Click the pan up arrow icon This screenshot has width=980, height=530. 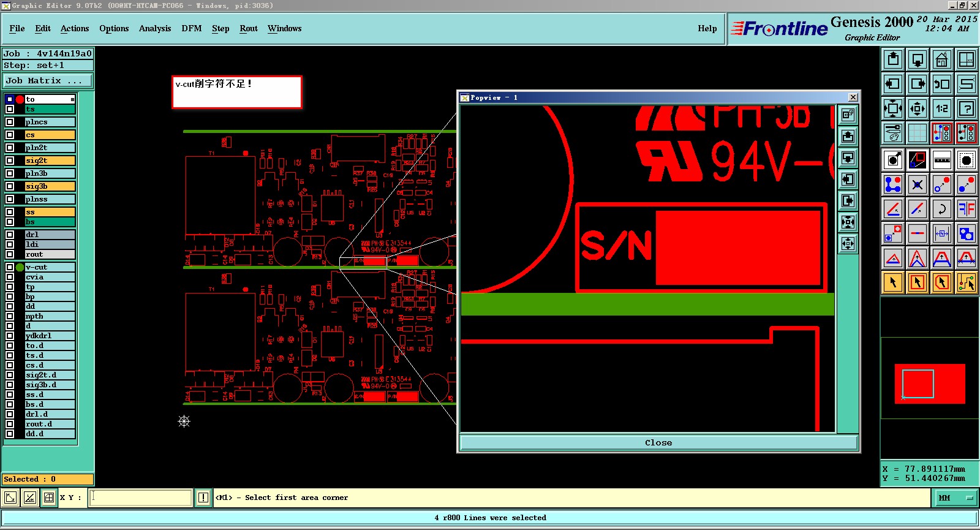(893, 59)
